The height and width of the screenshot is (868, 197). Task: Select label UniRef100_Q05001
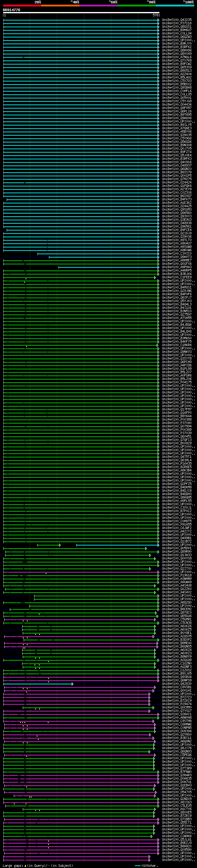click(177, 98)
